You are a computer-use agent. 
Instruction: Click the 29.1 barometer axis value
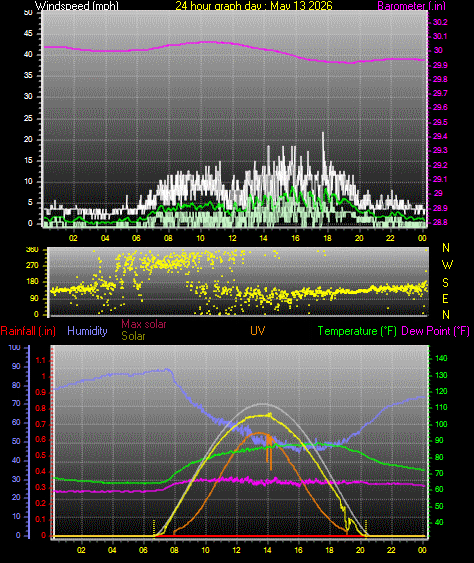click(440, 179)
